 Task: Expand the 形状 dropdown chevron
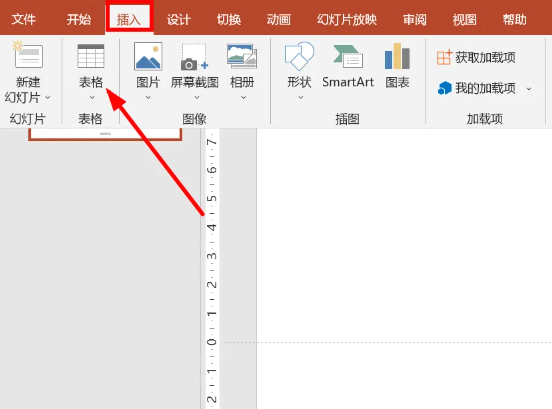(301, 97)
